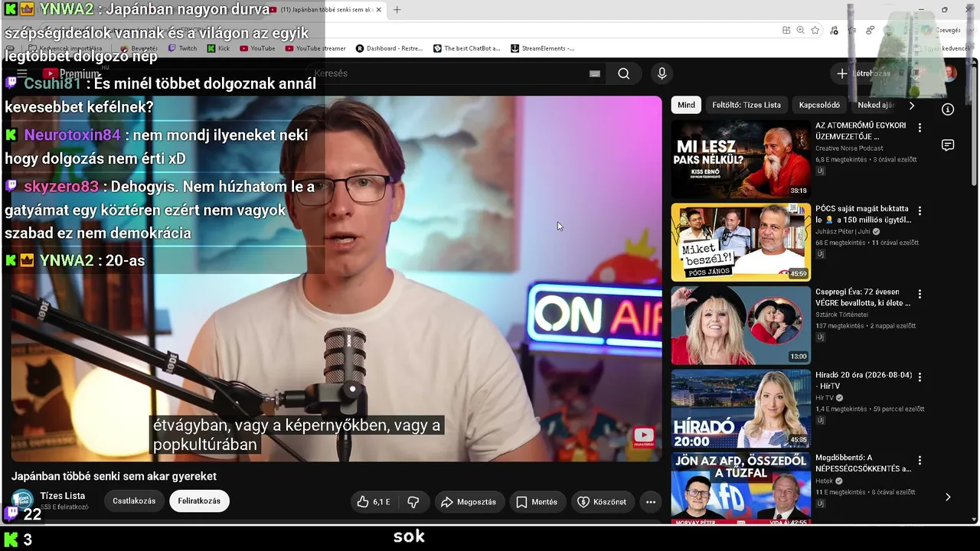This screenshot has height=551, width=980.
Task: Close the Japánban többé senki tab
Action: 378,10
